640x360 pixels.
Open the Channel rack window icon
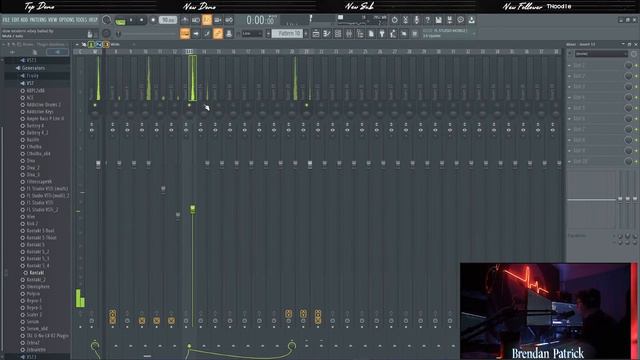(x=338, y=34)
